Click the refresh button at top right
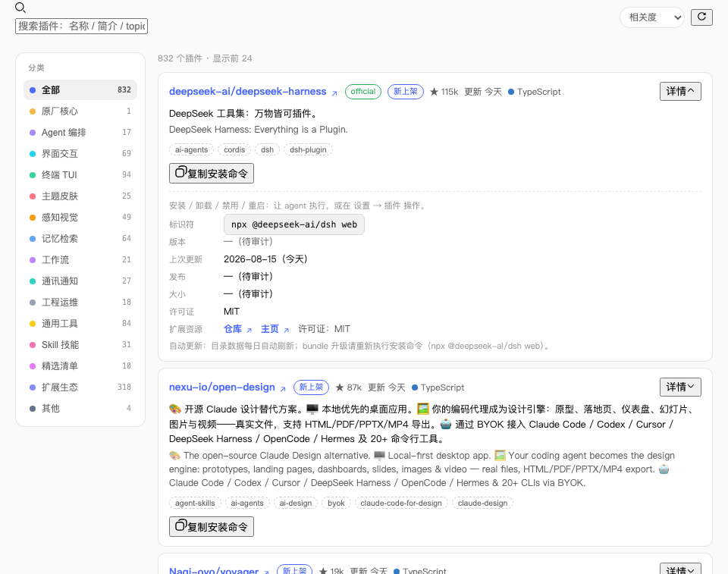This screenshot has width=728, height=574. click(x=701, y=17)
